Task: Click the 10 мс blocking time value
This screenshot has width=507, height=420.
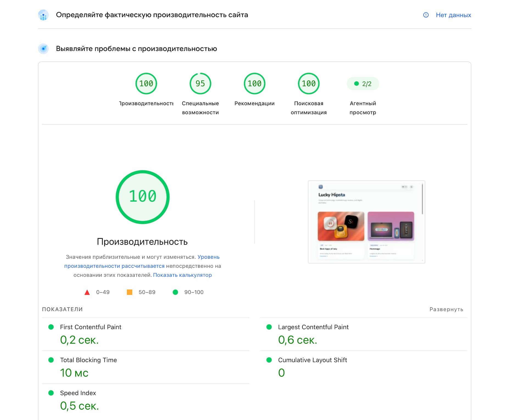Action: pyautogui.click(x=74, y=373)
